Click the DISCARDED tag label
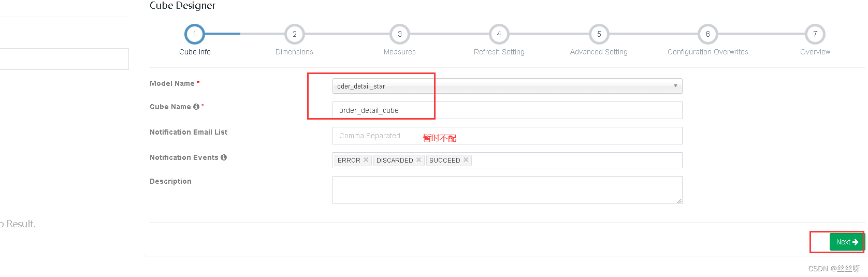This screenshot has height=277, width=868. click(395, 161)
